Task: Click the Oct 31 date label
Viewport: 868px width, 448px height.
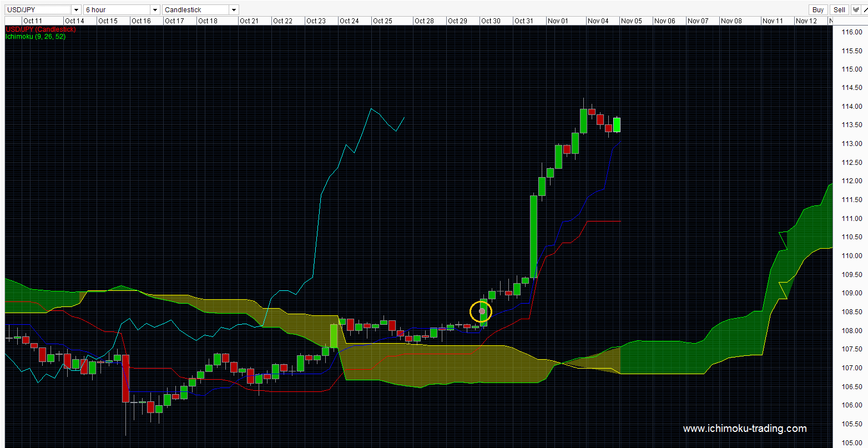Action: point(524,21)
